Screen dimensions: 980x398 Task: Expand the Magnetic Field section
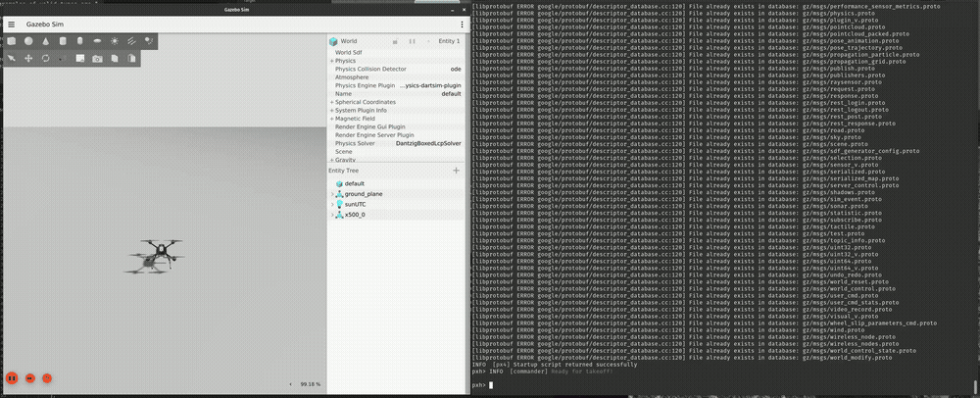(x=332, y=119)
